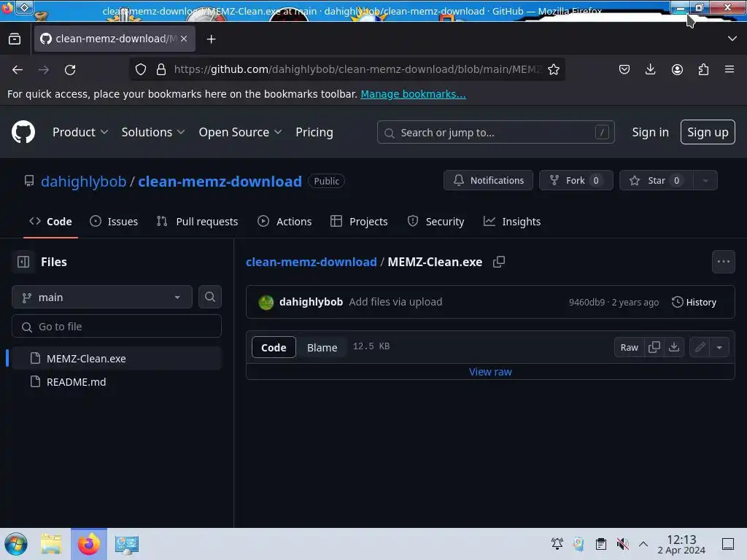Star the repository
Image resolution: width=747 pixels, height=560 pixels.
[x=656, y=181]
